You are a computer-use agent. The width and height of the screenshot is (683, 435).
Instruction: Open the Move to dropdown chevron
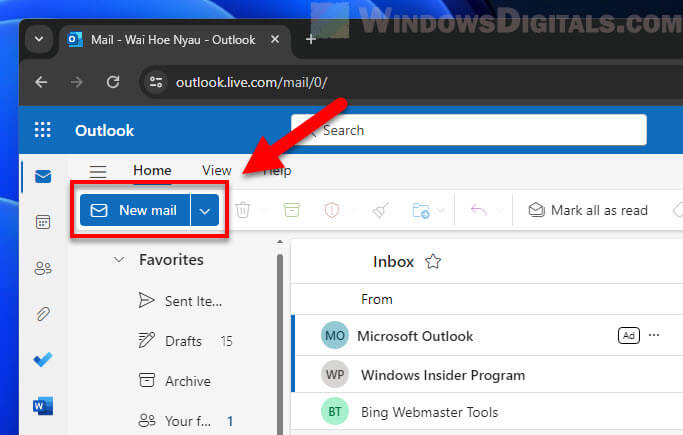click(x=441, y=211)
